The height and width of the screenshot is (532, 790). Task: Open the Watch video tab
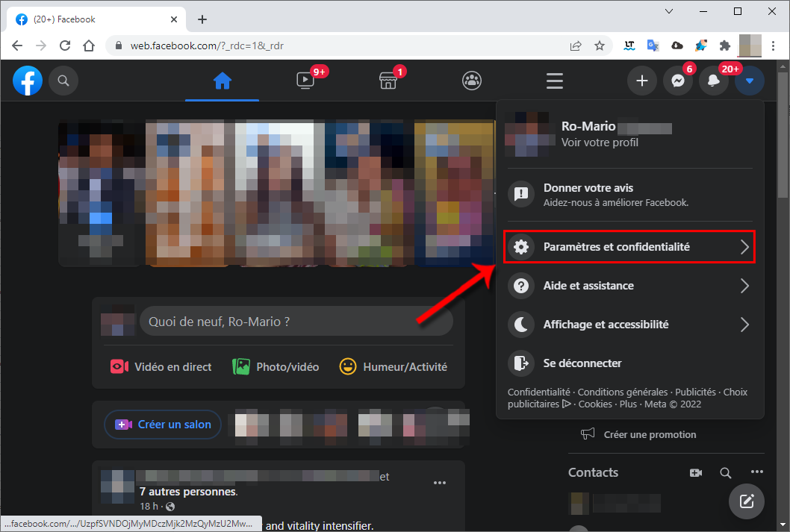coord(305,81)
